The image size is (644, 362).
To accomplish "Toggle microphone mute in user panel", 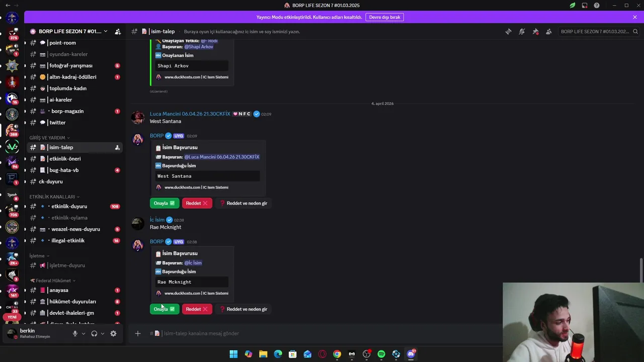I will pos(75,333).
